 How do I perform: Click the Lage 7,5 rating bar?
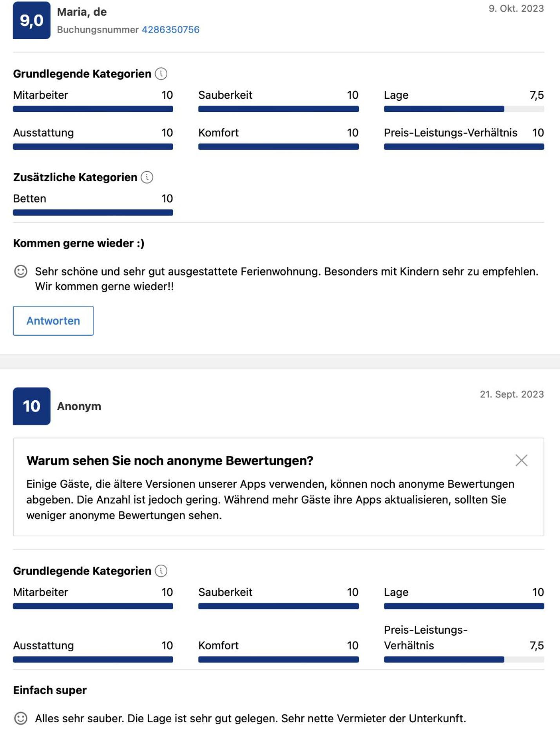pos(464,109)
